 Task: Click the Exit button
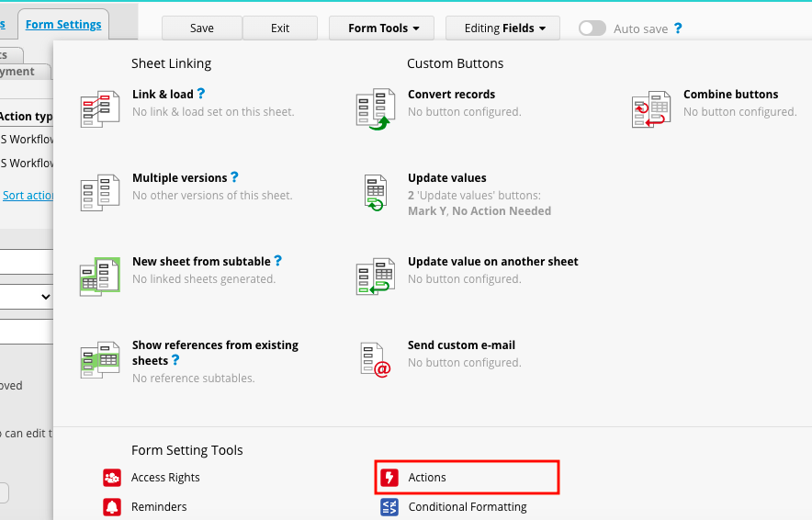pos(280,28)
